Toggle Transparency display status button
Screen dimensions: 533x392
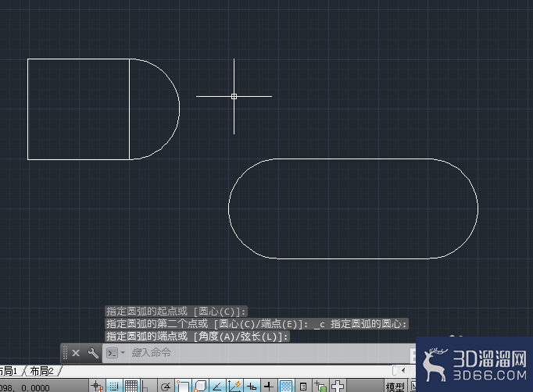click(x=286, y=387)
